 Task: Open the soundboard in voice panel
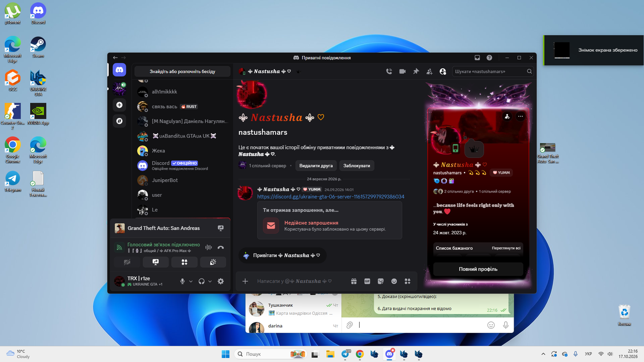click(213, 262)
